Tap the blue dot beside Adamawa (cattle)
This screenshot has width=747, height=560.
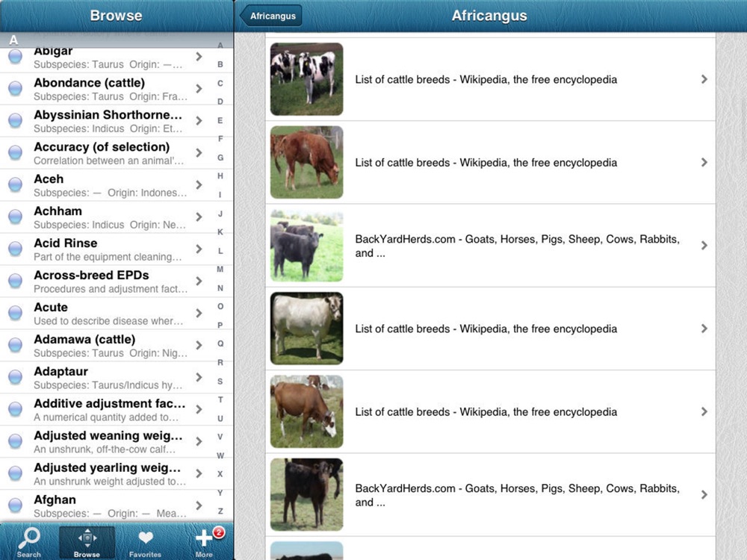15,345
